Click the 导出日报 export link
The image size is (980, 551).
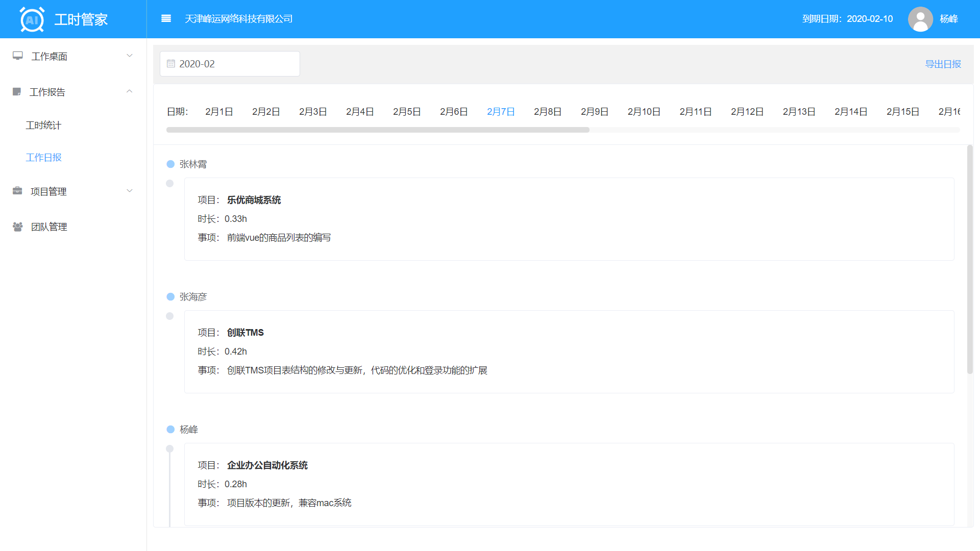tap(943, 64)
